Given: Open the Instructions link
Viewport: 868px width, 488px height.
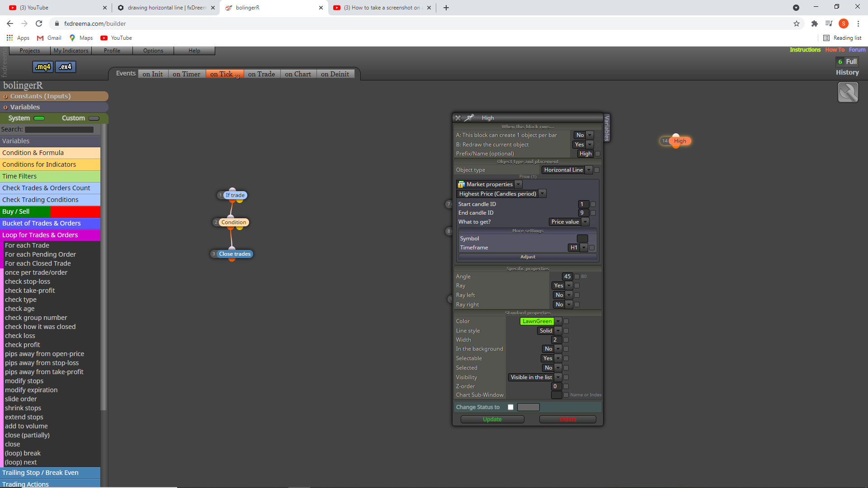Looking at the screenshot, I should 805,50.
